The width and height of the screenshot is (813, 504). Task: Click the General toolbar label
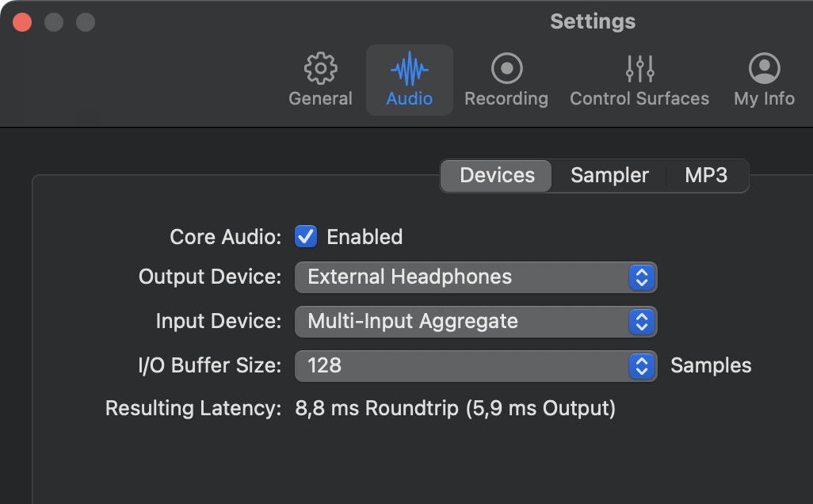point(320,99)
